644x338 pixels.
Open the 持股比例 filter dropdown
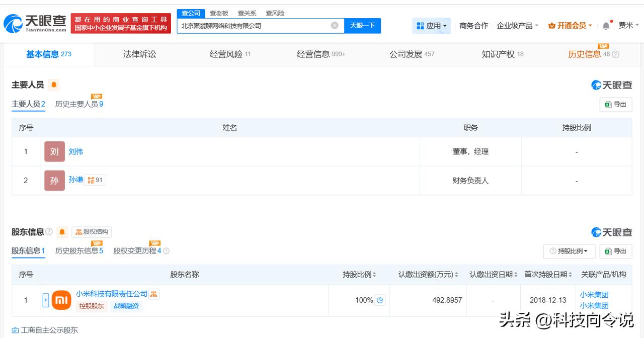pyautogui.click(x=570, y=251)
